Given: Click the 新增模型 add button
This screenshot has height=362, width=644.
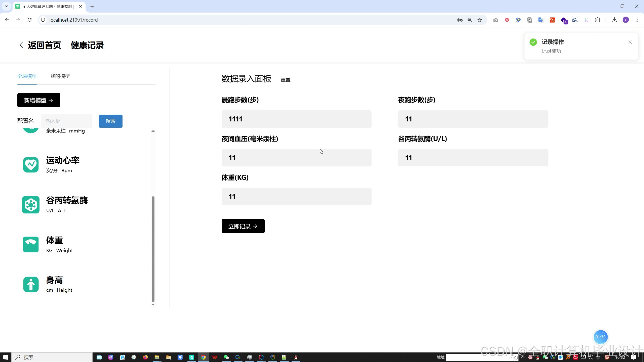Looking at the screenshot, I should tap(39, 100).
